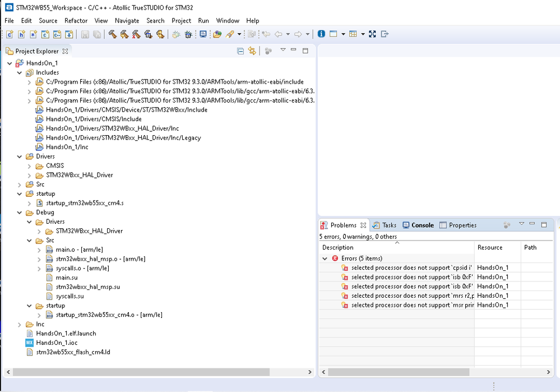Open Problems view menu triangle
The width and height of the screenshot is (560, 392).
[521, 224]
